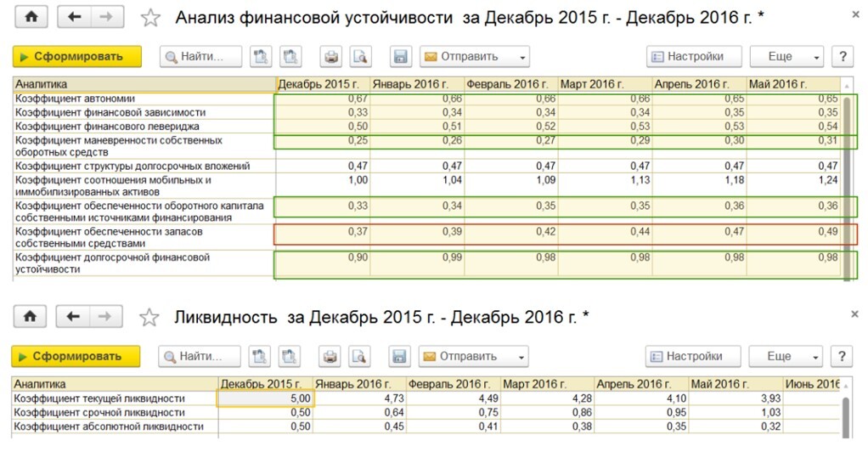Click the home icon in the financial stability report
This screenshot has height=452, width=868.
[x=31, y=17]
